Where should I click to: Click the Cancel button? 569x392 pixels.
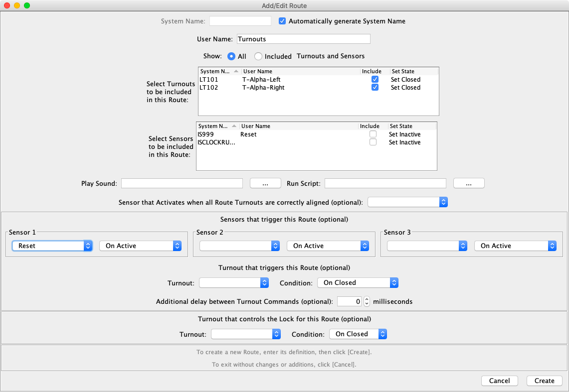point(499,381)
